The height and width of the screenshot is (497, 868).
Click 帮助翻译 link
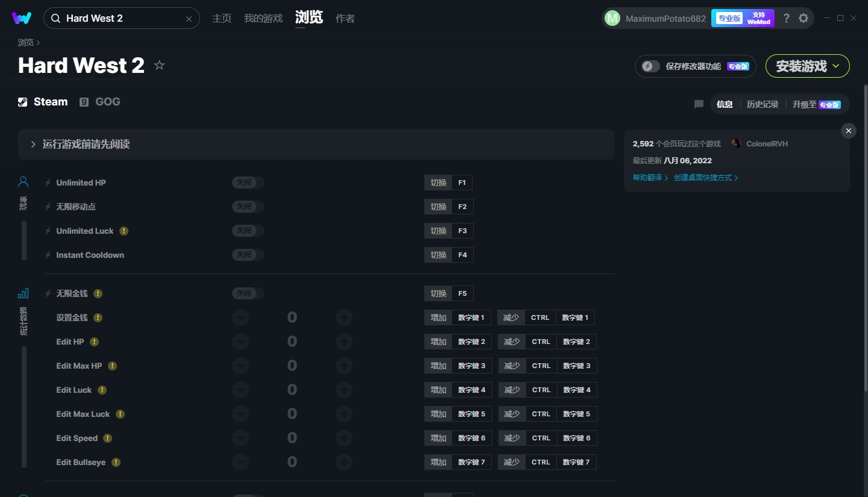(x=650, y=178)
